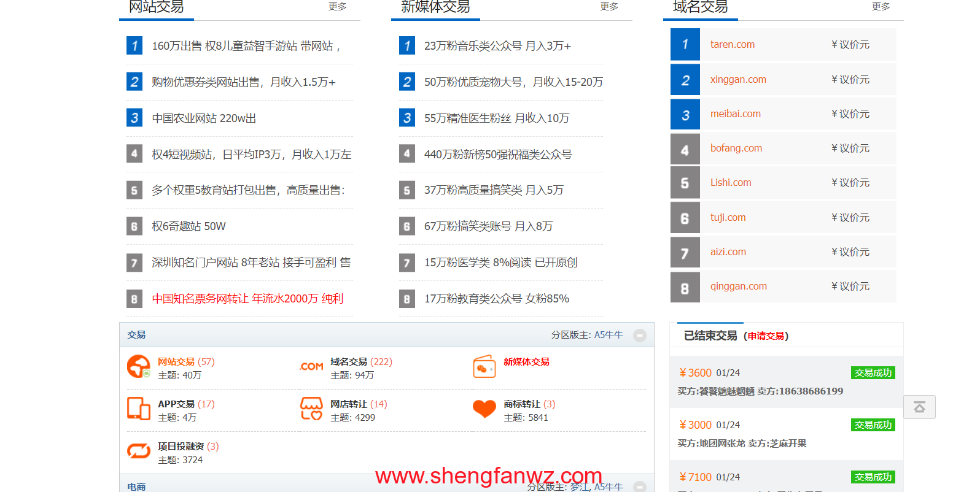Click the 项目投融资 loop icon
Viewport: 980px width, 492px height.
pos(139,452)
